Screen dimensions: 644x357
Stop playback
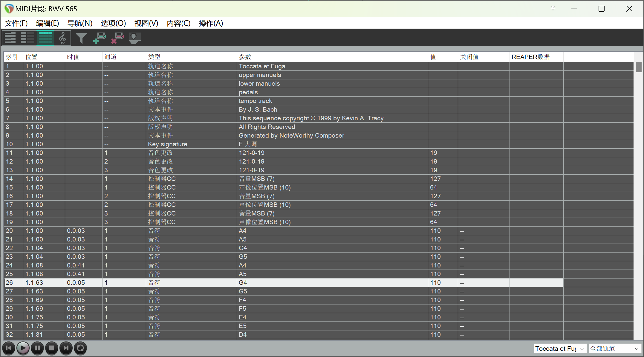tap(52, 348)
